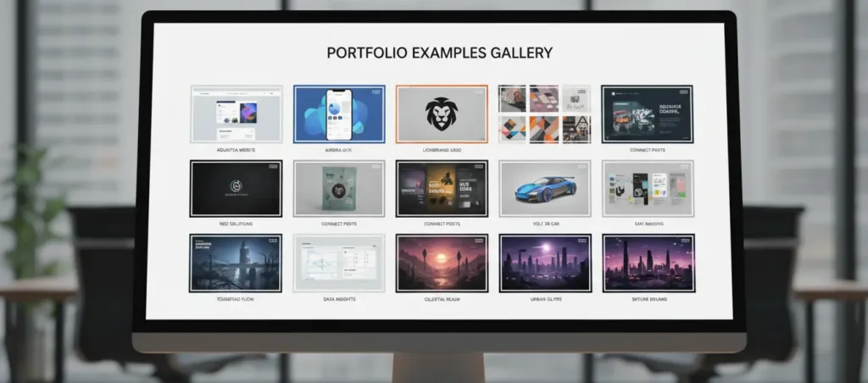Open the blue sports car thumbnail

(544, 188)
